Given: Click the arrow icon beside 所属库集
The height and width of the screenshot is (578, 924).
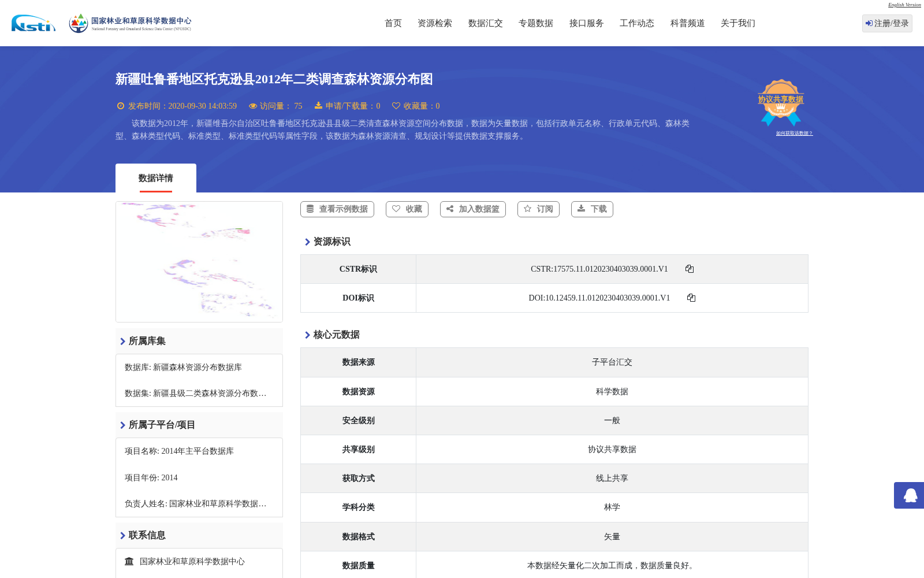Looking at the screenshot, I should (x=122, y=341).
